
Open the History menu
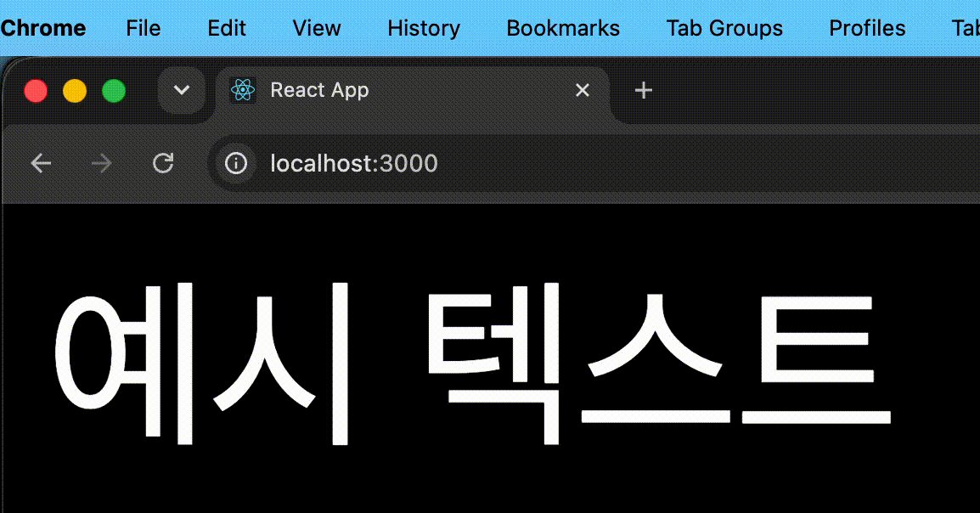423,28
